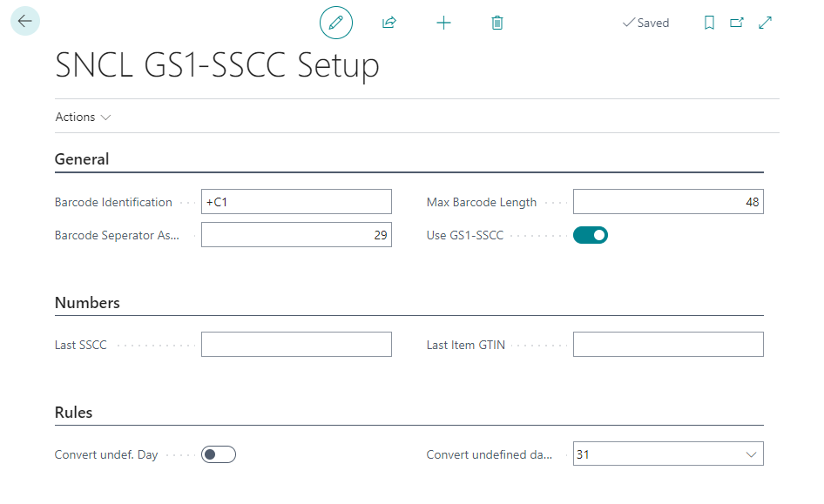Viewport: 824px width, 504px height.
Task: Click the Last Item GTIN field
Action: [x=667, y=345]
